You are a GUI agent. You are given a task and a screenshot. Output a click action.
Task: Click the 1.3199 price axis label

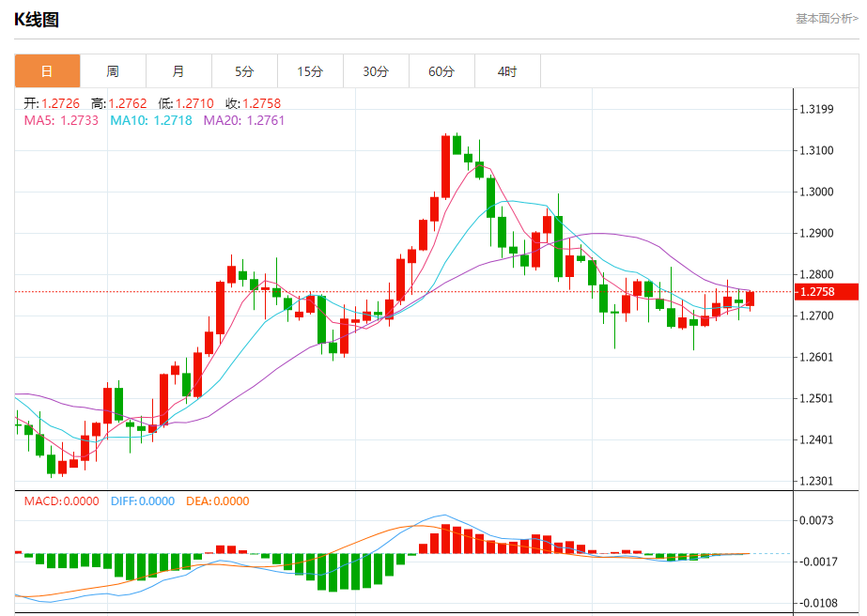tap(816, 109)
